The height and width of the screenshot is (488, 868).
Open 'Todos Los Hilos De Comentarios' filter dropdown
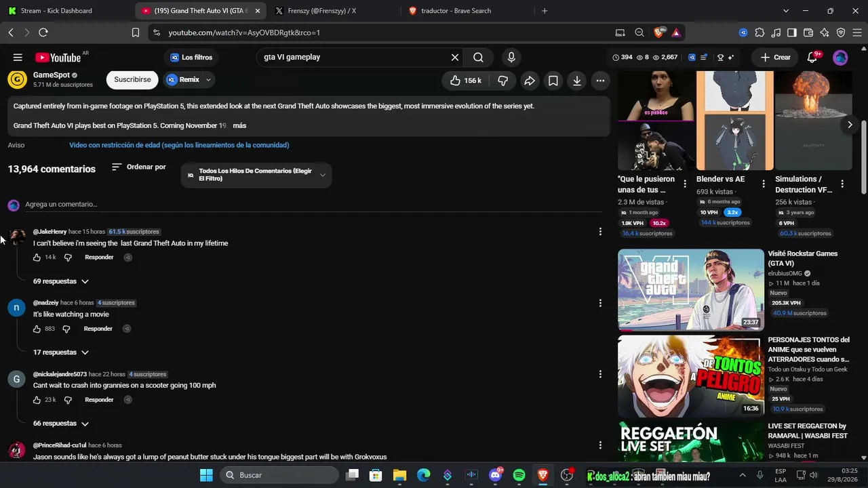[x=256, y=175]
